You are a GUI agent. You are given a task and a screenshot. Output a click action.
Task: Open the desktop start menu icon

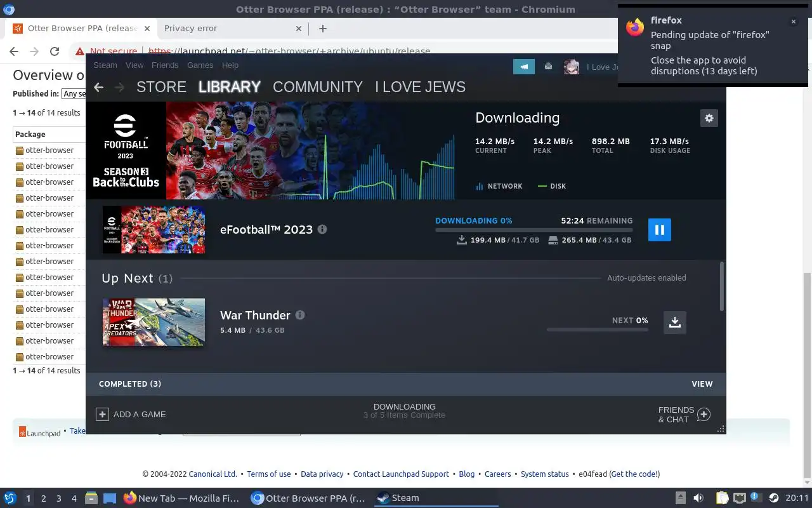click(x=10, y=498)
